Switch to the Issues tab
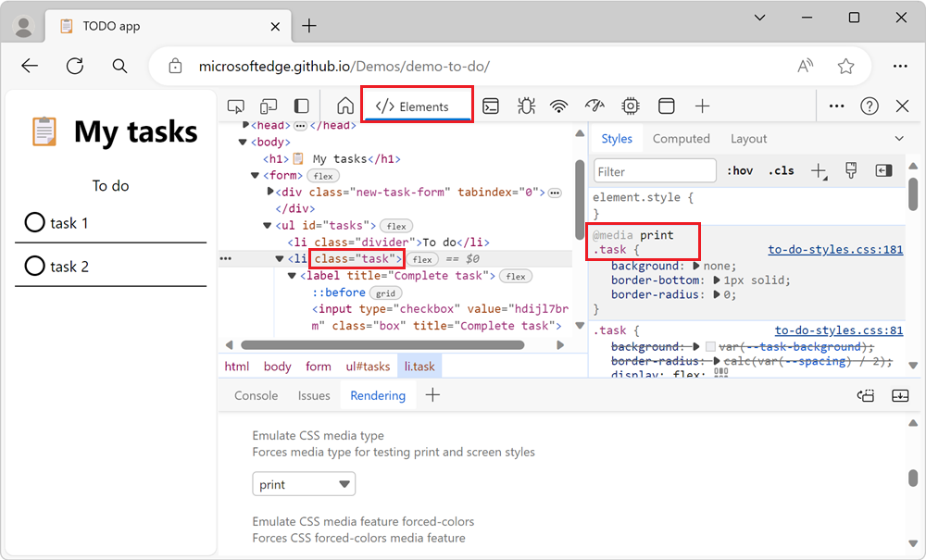 314,395
